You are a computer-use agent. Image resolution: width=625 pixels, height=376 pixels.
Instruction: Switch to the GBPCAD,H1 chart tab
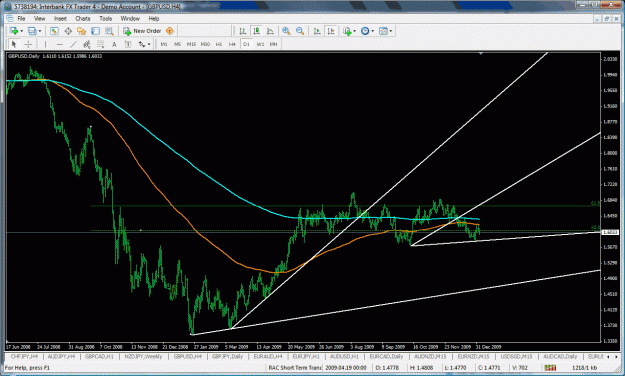pos(100,356)
